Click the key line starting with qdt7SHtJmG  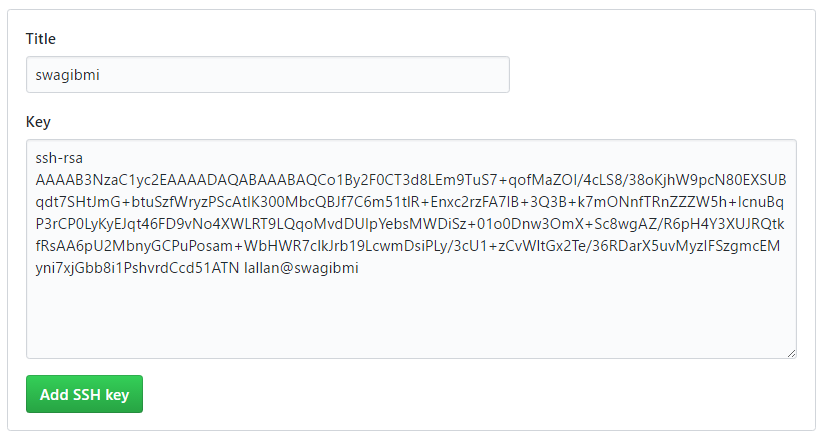coord(410,202)
